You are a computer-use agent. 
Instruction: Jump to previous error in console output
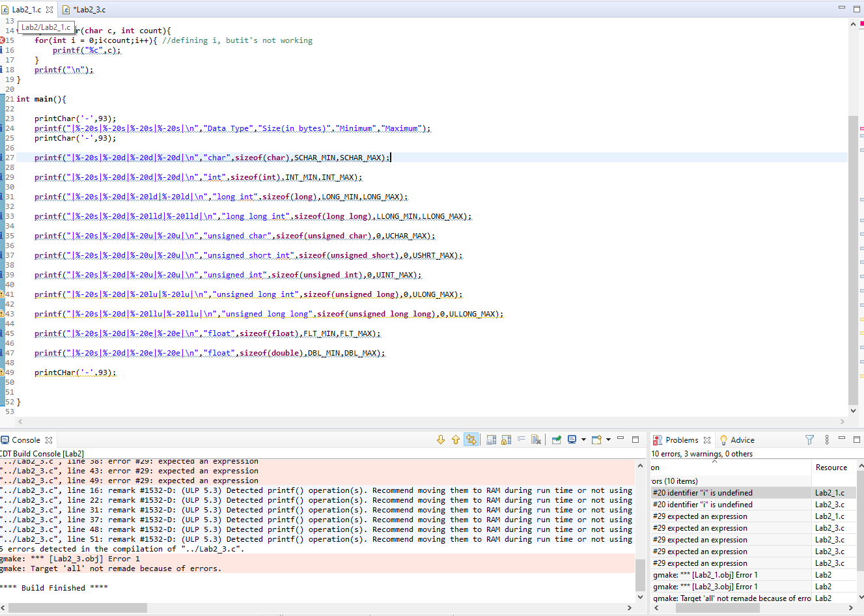point(456,439)
